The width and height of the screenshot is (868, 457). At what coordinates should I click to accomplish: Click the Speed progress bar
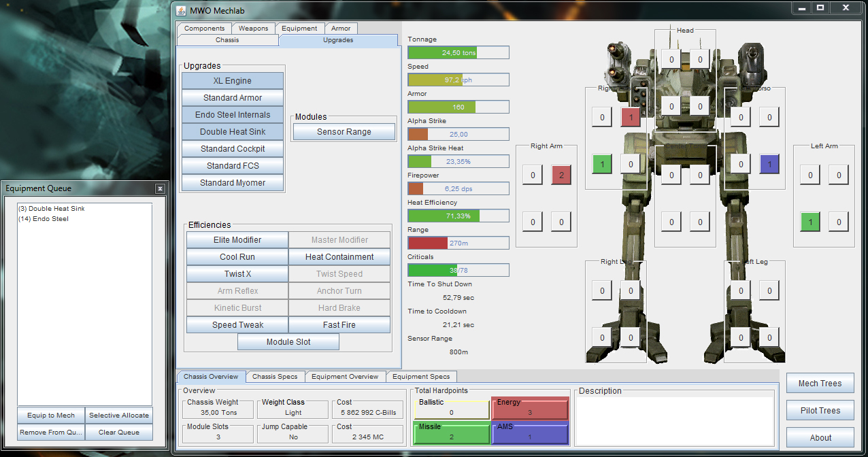pyautogui.click(x=458, y=80)
